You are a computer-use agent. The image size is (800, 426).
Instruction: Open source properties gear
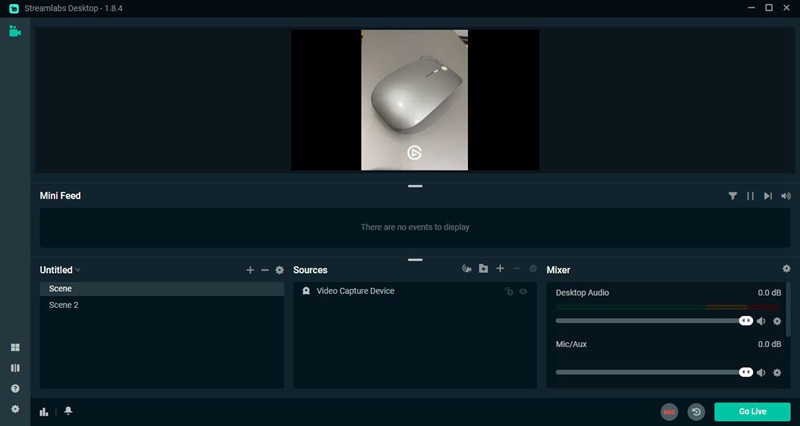coord(533,268)
